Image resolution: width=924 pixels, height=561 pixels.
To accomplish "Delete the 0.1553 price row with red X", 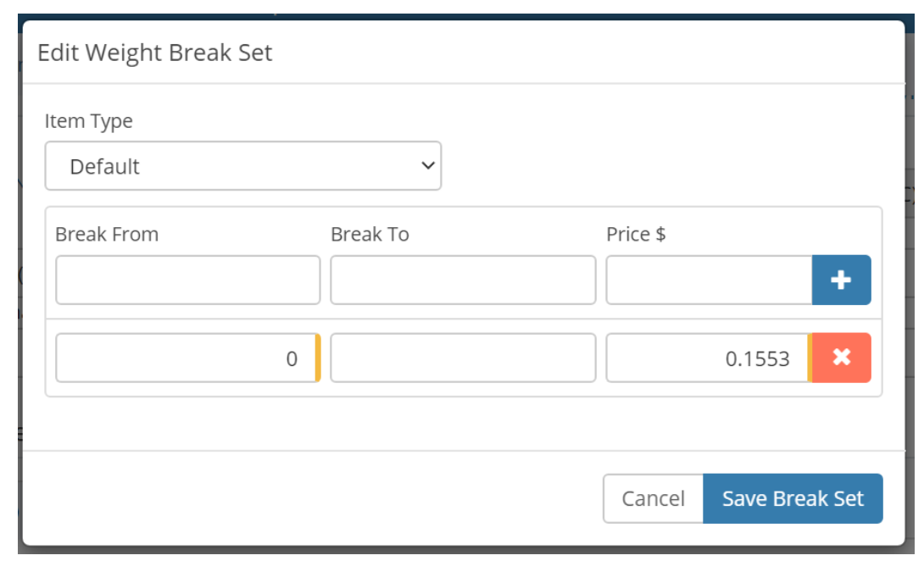I will tap(841, 358).
